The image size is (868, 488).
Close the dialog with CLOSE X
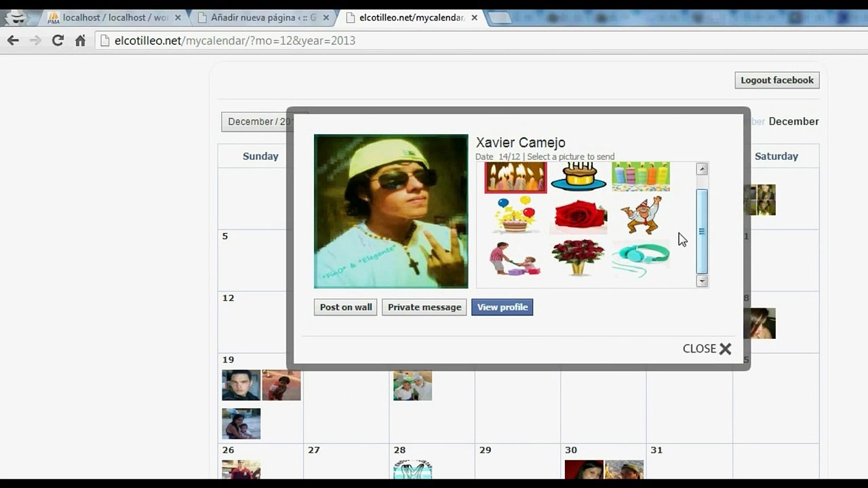click(707, 348)
